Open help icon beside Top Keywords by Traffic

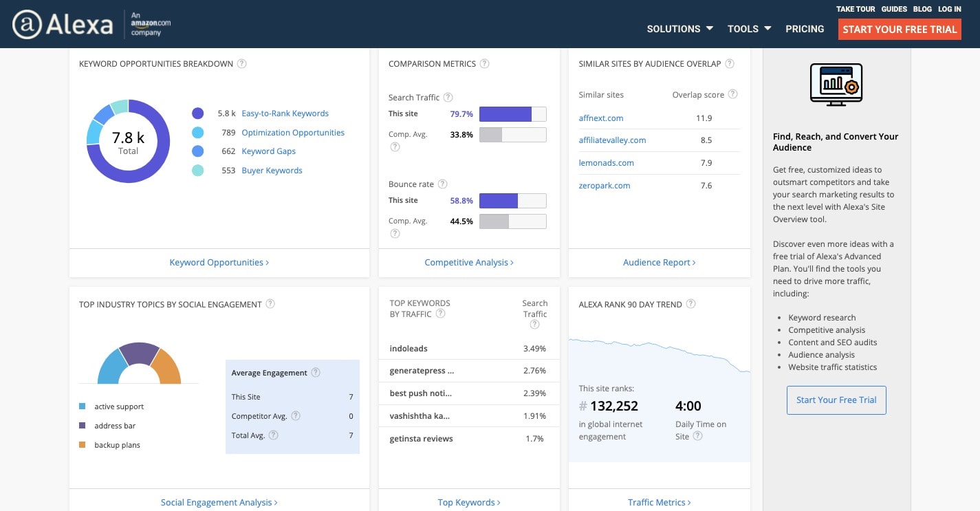[441, 314]
